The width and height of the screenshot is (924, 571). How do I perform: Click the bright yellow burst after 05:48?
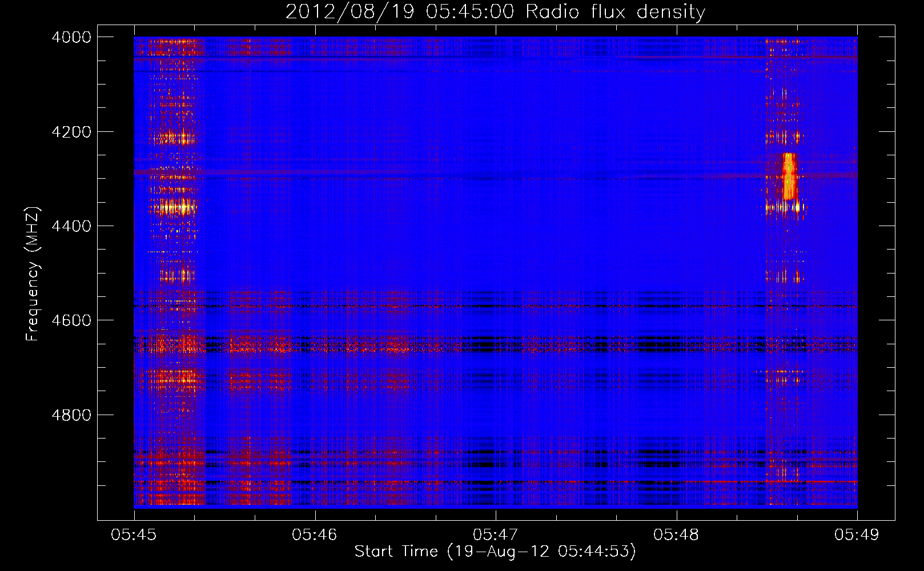coord(789,176)
